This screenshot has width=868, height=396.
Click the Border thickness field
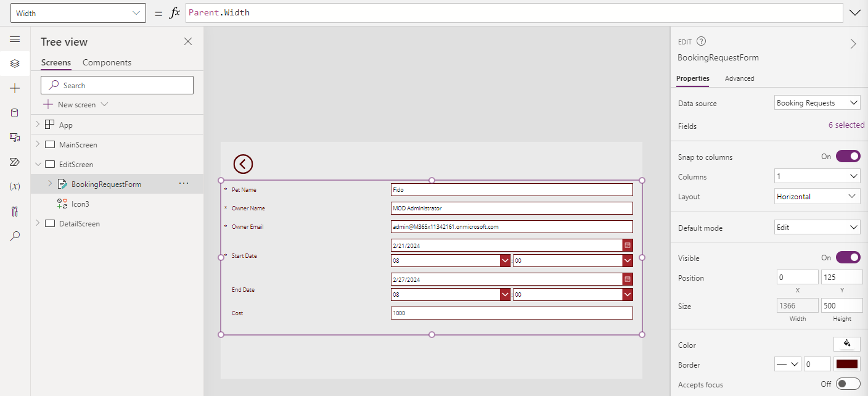817,365
